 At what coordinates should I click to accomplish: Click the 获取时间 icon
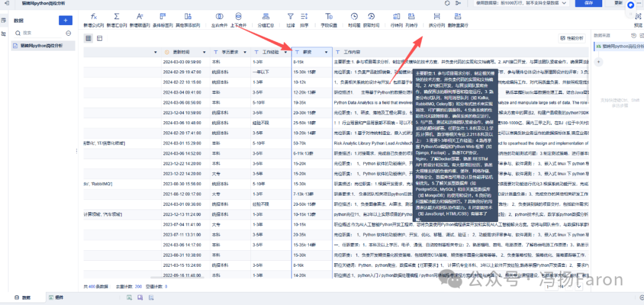371,17
